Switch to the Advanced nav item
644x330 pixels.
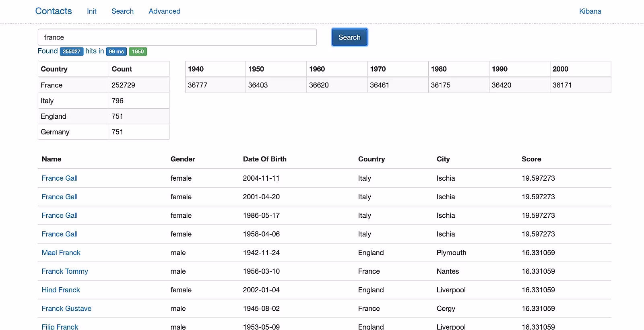click(164, 11)
